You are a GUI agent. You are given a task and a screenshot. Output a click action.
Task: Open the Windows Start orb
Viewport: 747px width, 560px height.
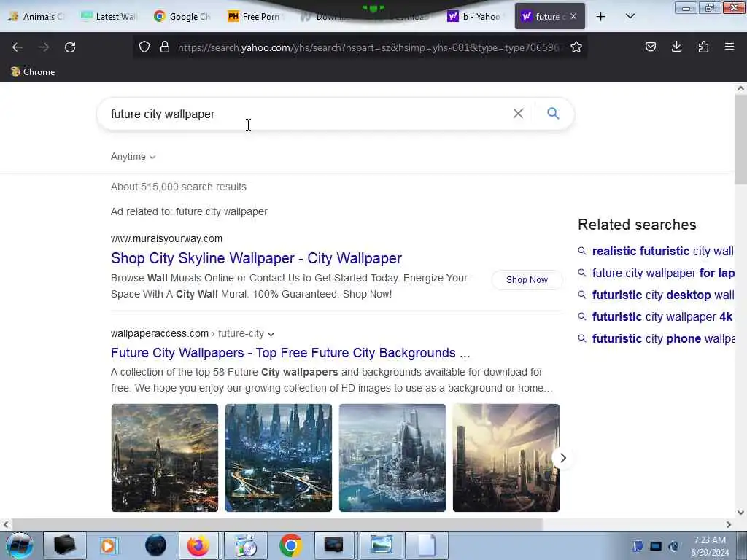[x=20, y=545]
